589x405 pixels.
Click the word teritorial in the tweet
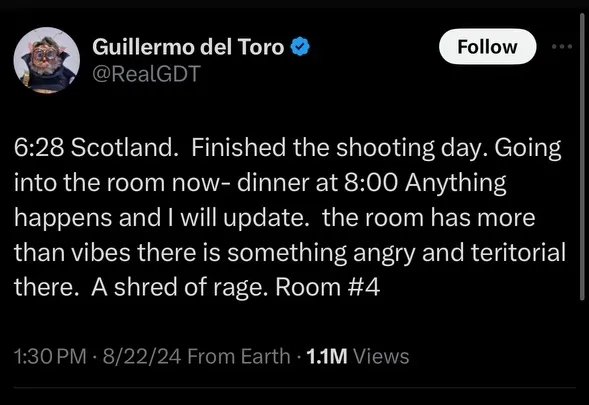coord(518,252)
